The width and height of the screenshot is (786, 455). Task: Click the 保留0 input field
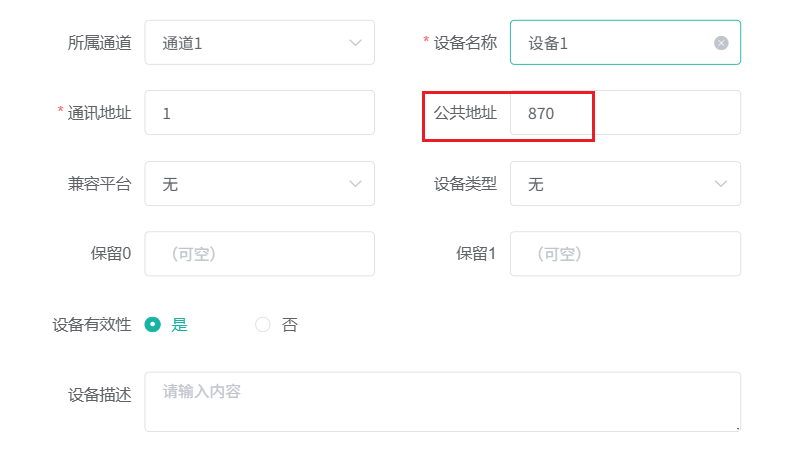point(259,254)
